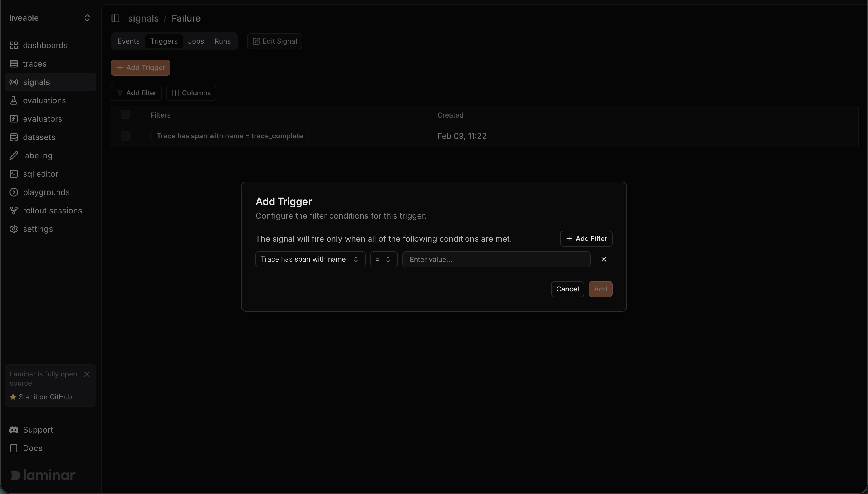Open the Settings page
Viewport: 868px width, 494px height.
point(37,229)
